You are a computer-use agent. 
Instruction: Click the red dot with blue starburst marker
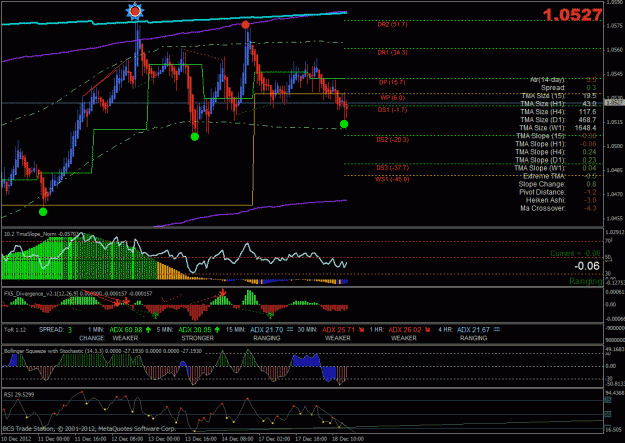pos(135,12)
